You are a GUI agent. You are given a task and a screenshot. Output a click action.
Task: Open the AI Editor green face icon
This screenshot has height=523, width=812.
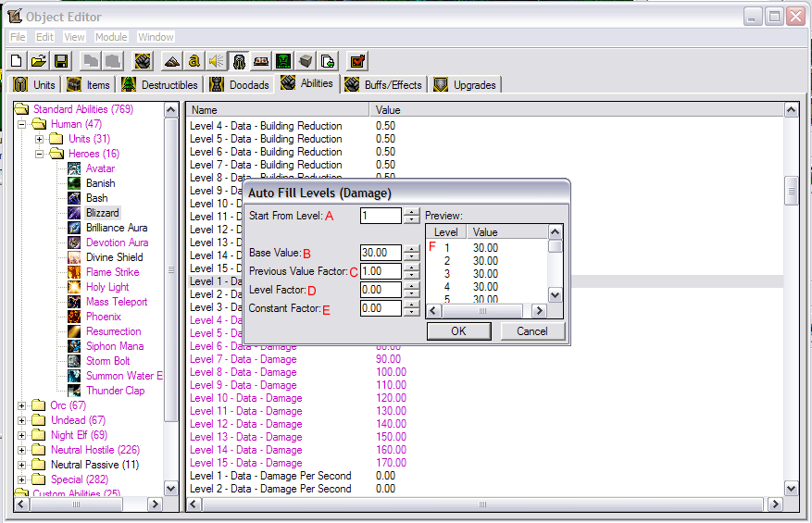[283, 61]
